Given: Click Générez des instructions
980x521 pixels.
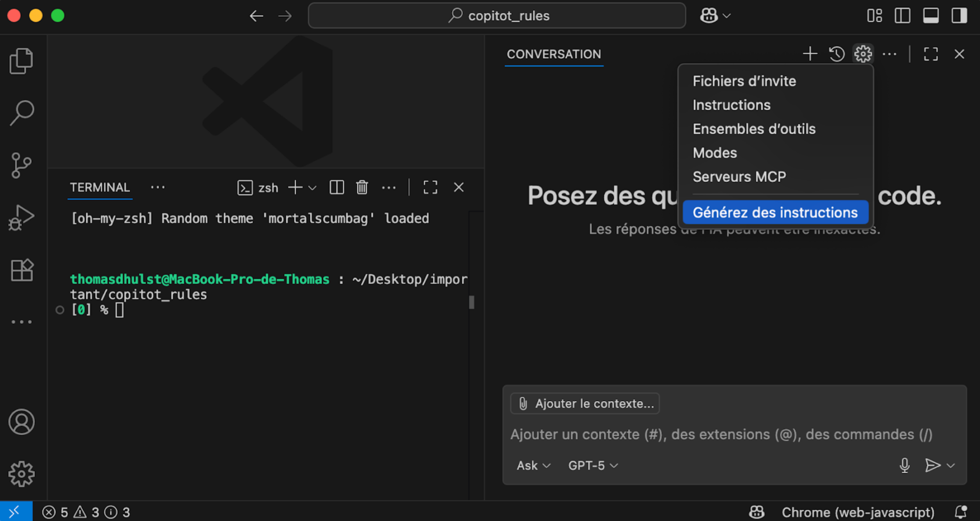Looking at the screenshot, I should coord(774,212).
